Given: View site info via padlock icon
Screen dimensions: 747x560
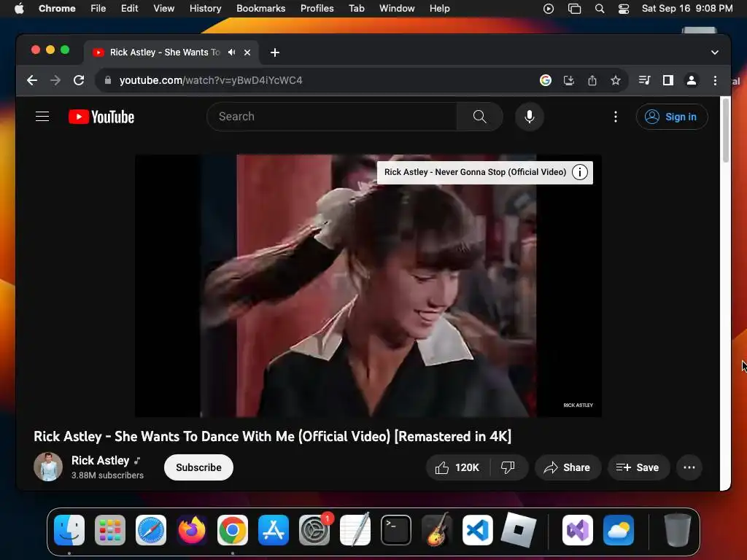Looking at the screenshot, I should pyautogui.click(x=108, y=80).
